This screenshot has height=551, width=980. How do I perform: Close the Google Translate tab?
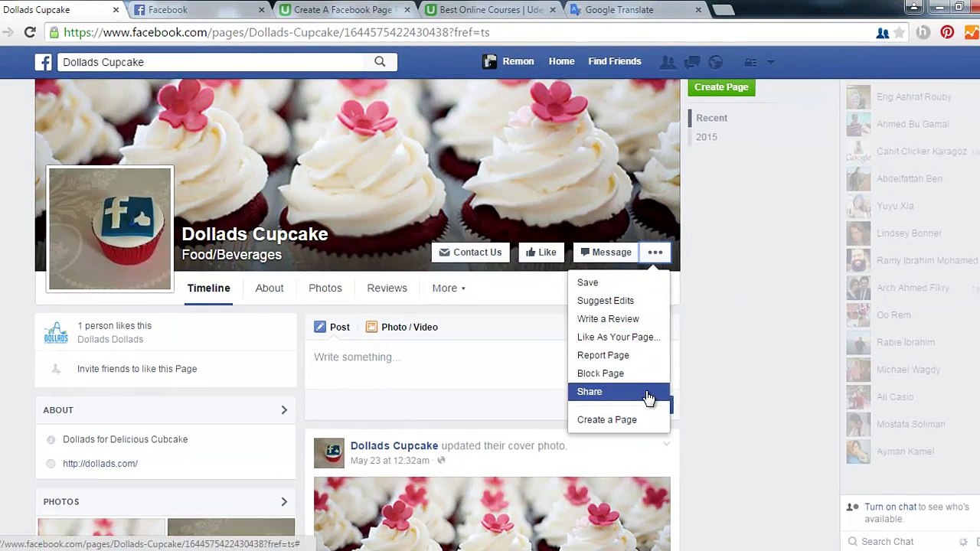click(x=698, y=10)
